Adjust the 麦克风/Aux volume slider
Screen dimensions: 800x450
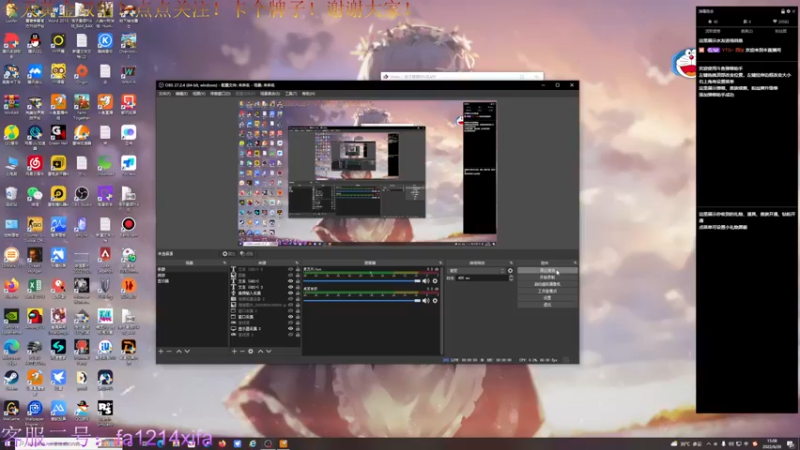click(x=362, y=281)
